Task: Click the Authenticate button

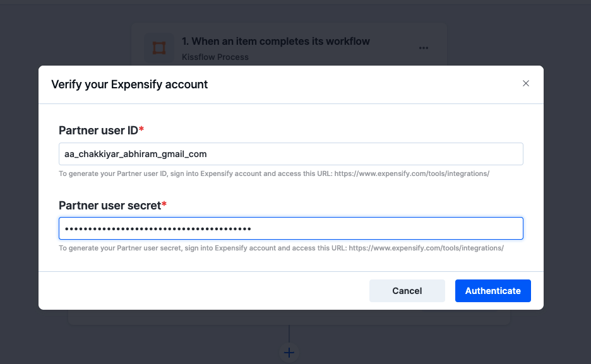Action: [x=492, y=291]
